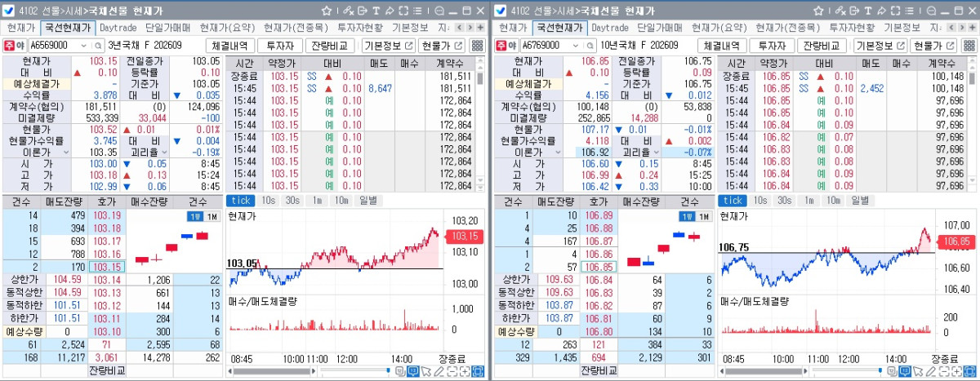Click the T font icon in left window
This screenshot has height=381, width=980.
(376, 11)
